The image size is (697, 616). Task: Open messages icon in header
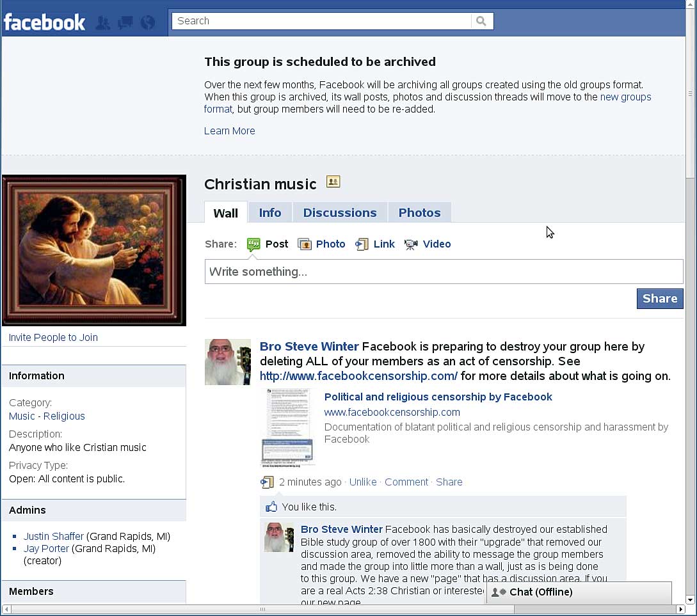tap(125, 22)
